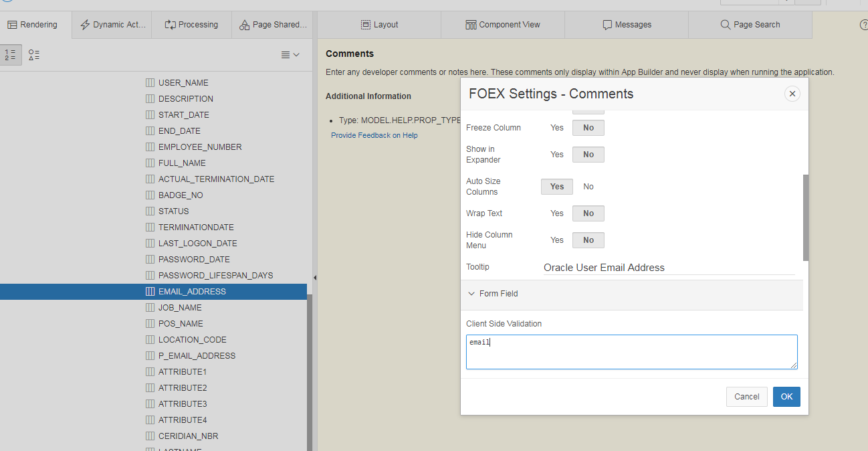
Task: Turn on Wrap Text
Action: 556,213
